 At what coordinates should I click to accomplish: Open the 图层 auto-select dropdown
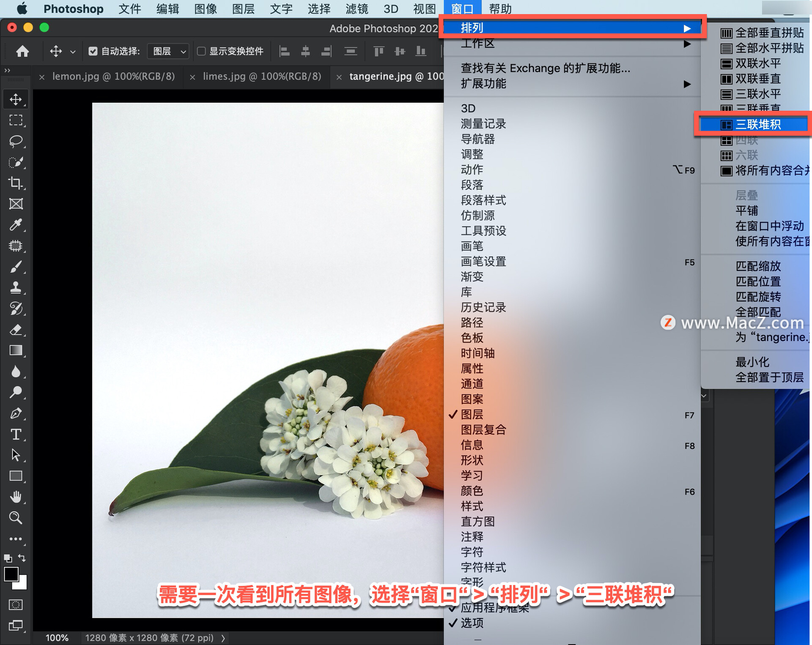pyautogui.click(x=168, y=51)
